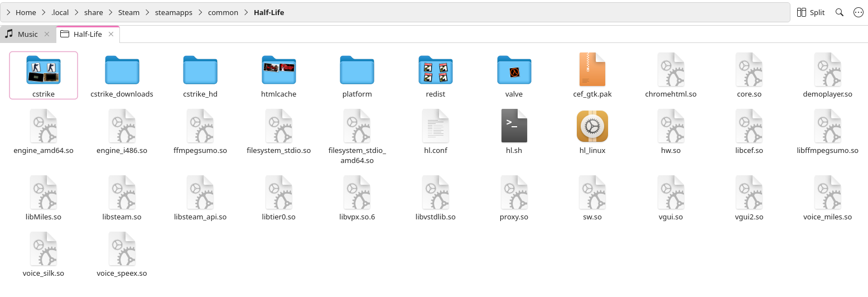Select the sw.so file icon
This screenshot has width=868, height=297.
click(592, 192)
